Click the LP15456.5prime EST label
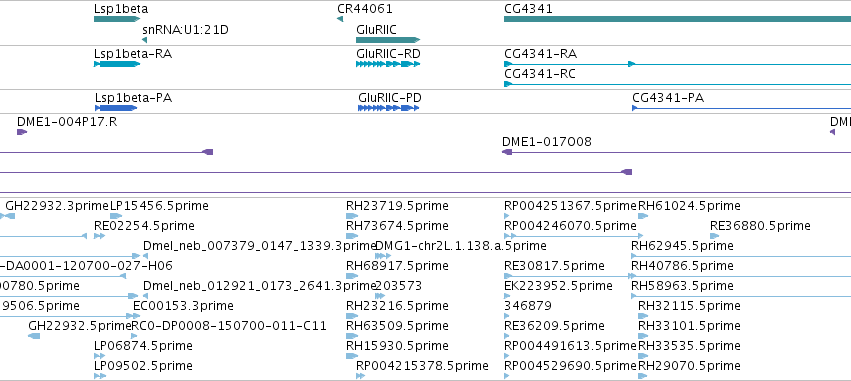The width and height of the screenshot is (851, 381). [159, 206]
